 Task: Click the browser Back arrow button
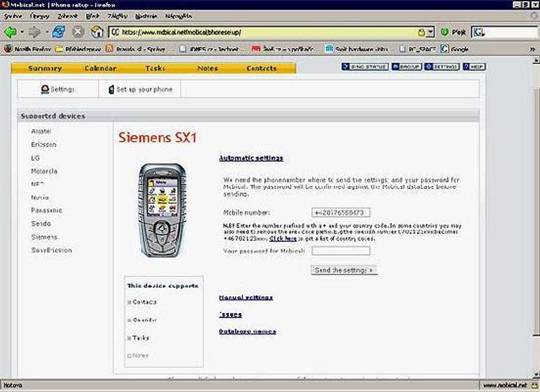(10, 32)
